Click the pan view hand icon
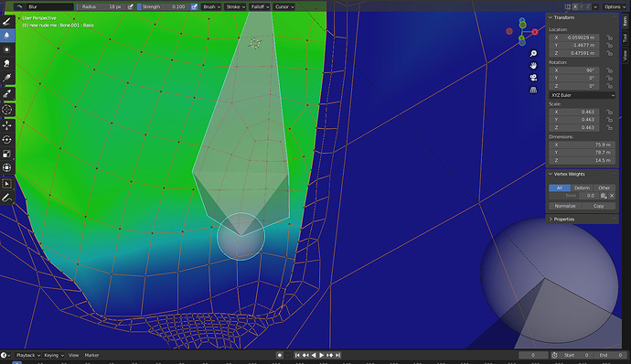The image size is (631, 364). (533, 65)
